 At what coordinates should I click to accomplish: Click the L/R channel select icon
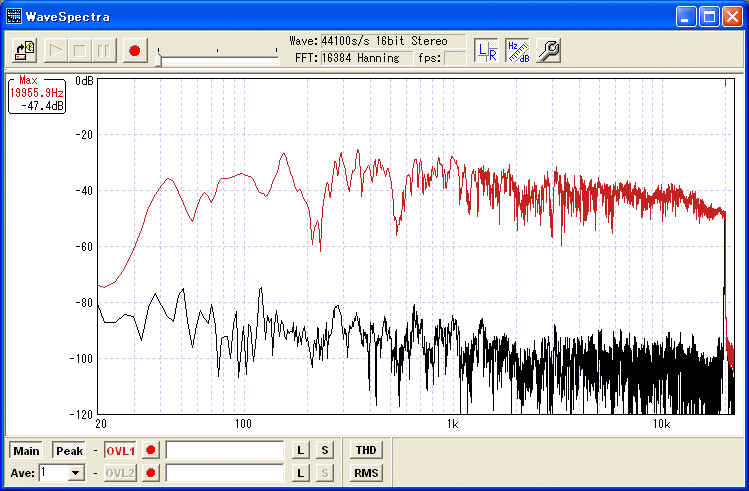[487, 50]
